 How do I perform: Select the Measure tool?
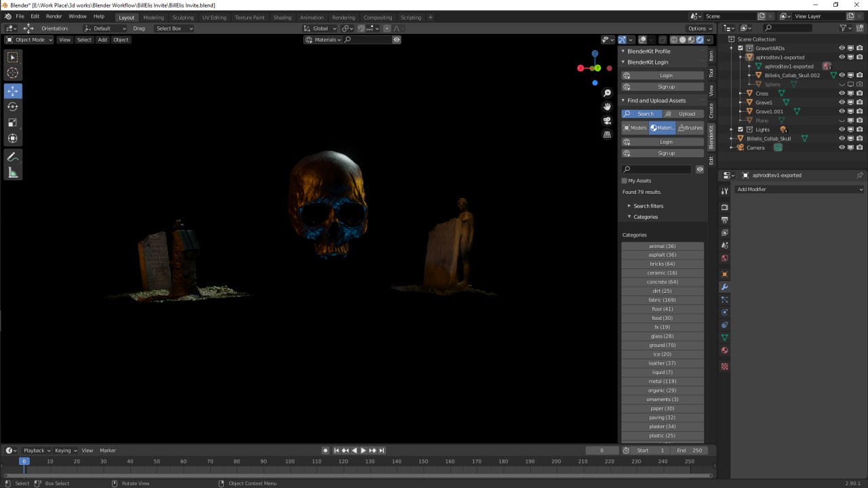(x=13, y=173)
